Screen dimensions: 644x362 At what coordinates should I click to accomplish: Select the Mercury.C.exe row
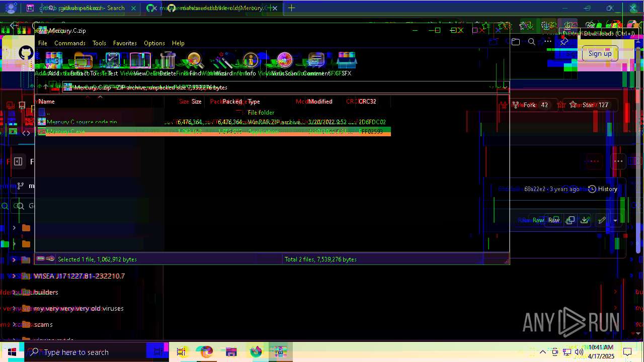(x=213, y=132)
